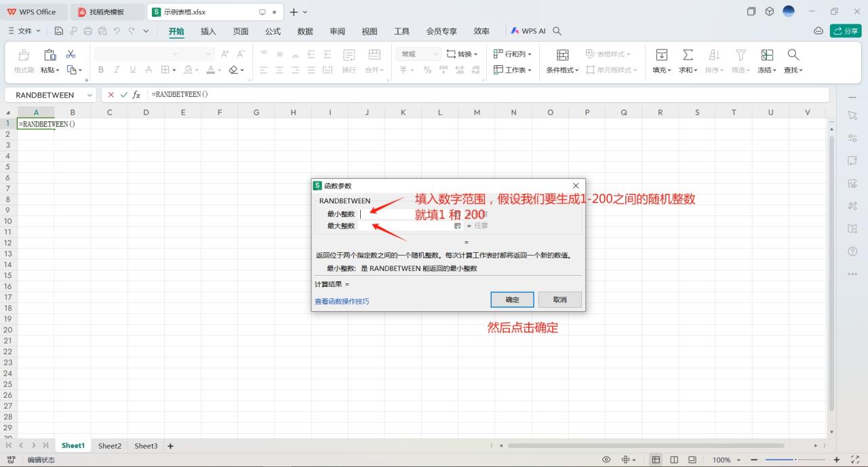Click the fill down icon
The image size is (868, 467).
coord(662,55)
